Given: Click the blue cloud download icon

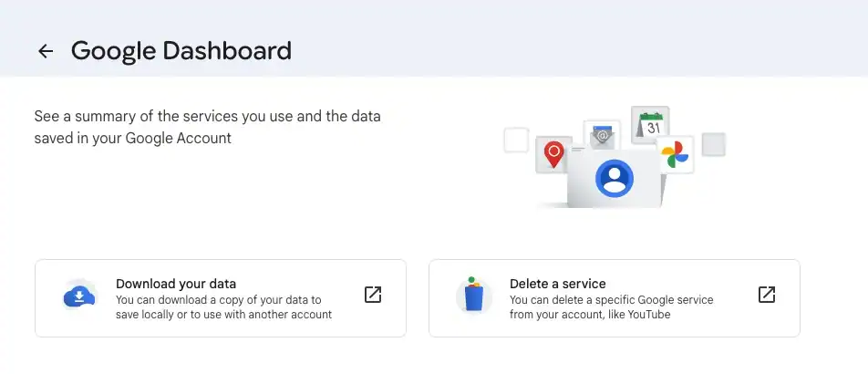Looking at the screenshot, I should 79,296.
